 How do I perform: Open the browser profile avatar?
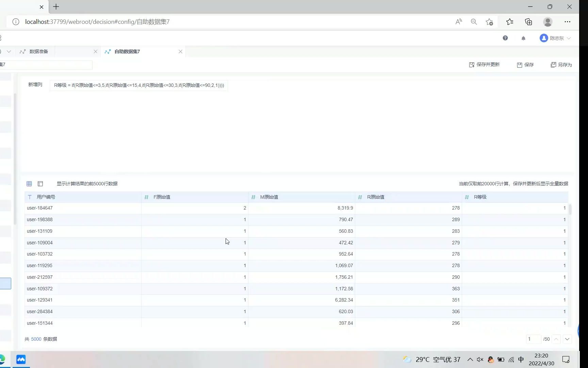(x=548, y=22)
